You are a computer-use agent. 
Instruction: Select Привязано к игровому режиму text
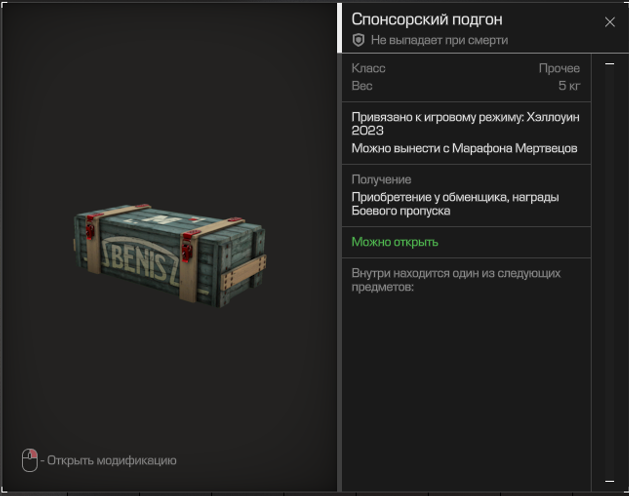coord(465,124)
